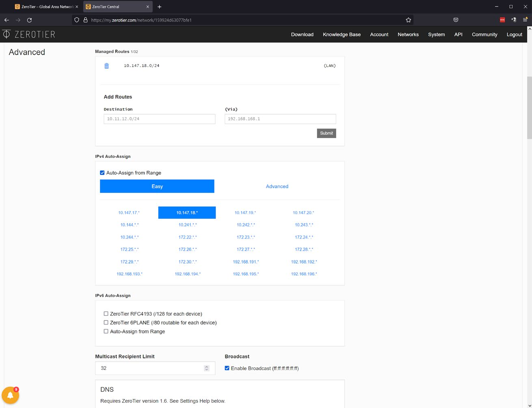Toggle Auto-Assign from Range for IPv4
The image size is (532, 408).
point(102,173)
